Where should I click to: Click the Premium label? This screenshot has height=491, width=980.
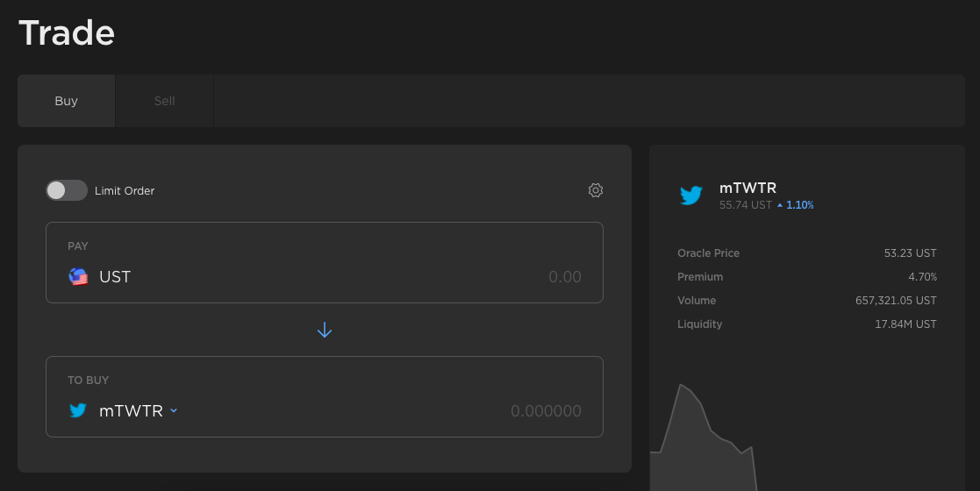point(700,277)
